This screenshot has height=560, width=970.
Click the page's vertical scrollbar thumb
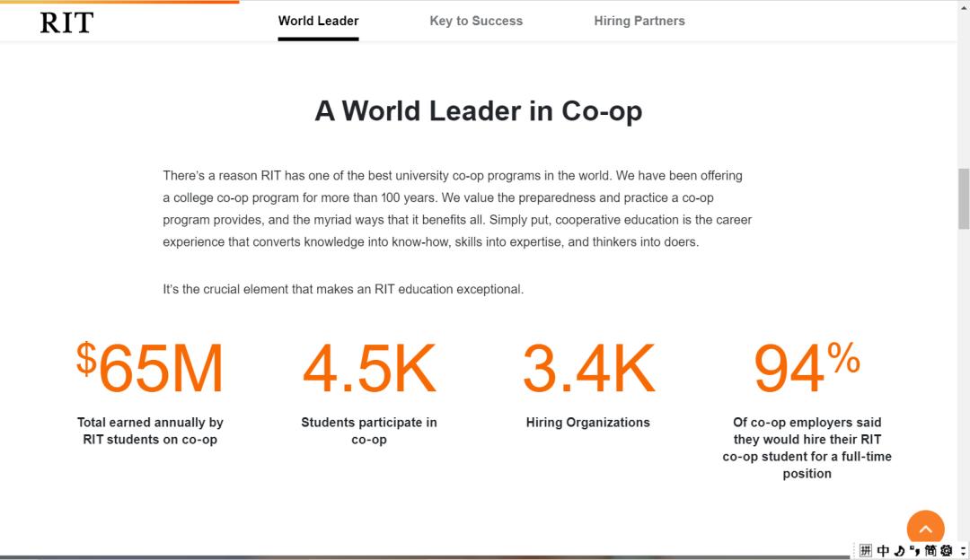[x=964, y=198]
